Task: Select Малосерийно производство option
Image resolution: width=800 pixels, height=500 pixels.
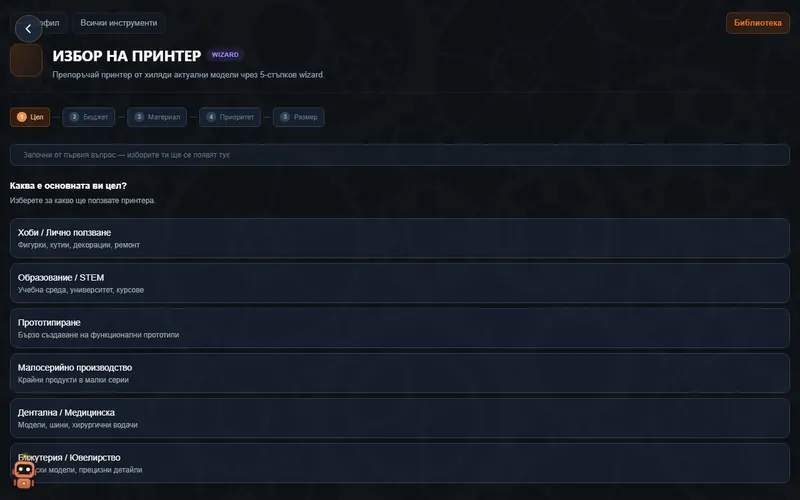Action: tap(399, 373)
